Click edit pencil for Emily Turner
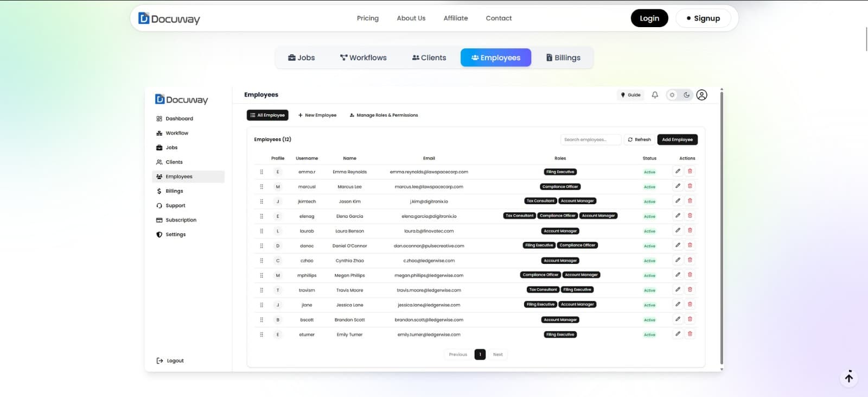Viewport: 868px width, 397px height. click(678, 334)
